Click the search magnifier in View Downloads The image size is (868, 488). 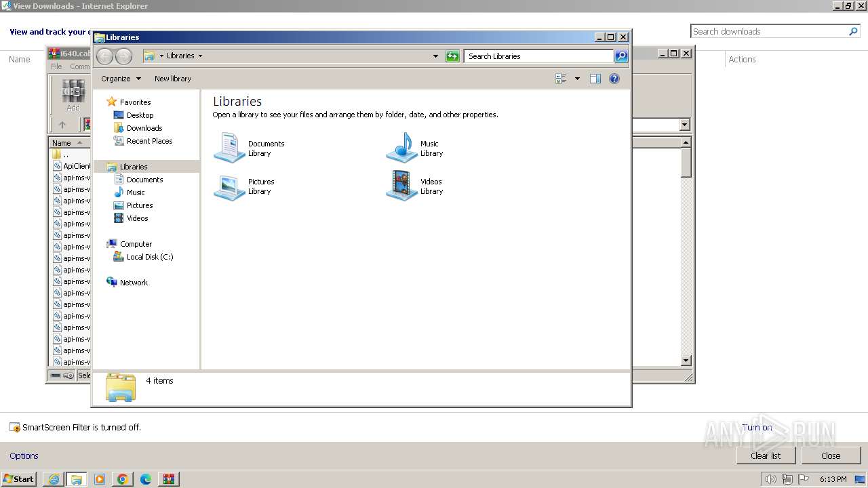click(854, 31)
